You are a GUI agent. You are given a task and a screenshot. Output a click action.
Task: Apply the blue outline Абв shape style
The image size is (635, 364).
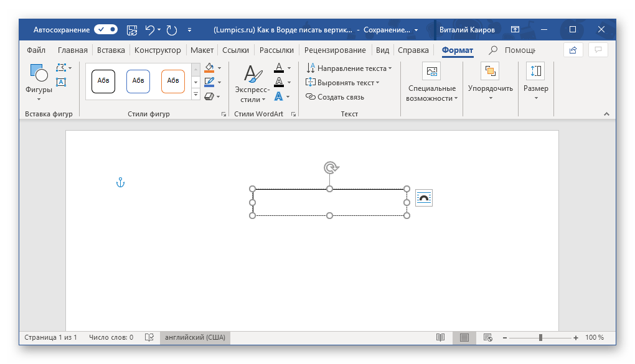point(138,81)
